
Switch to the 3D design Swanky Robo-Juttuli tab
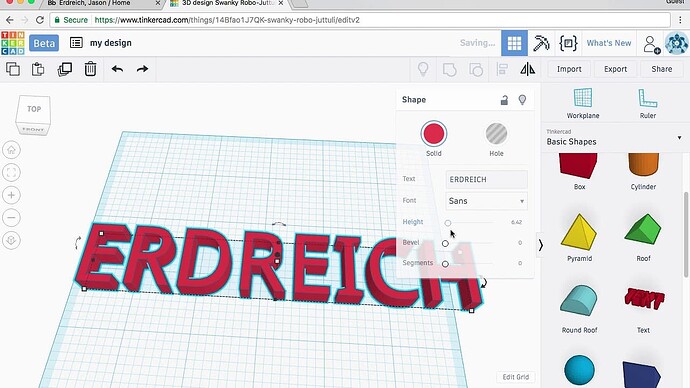click(227, 4)
